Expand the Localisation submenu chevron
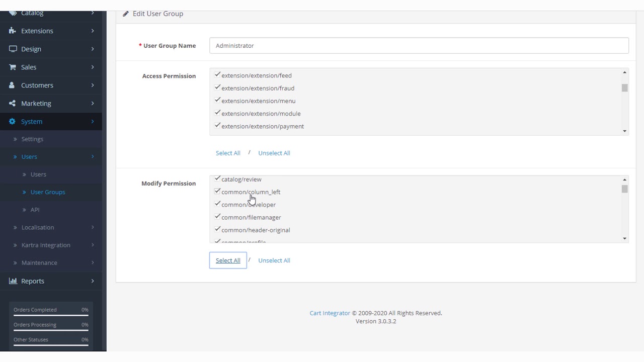 pos(93,227)
